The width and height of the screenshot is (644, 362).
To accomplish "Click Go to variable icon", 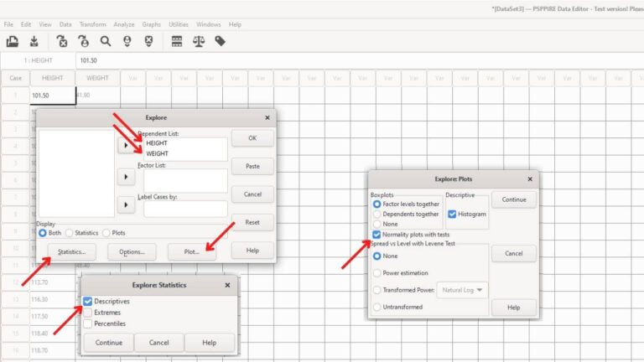I will point(61,41).
